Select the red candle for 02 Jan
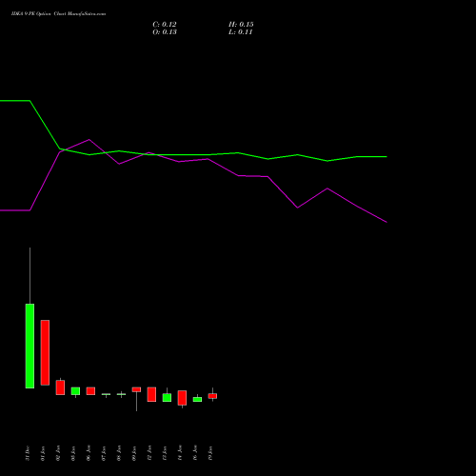The image size is (476, 476). (x=60, y=387)
